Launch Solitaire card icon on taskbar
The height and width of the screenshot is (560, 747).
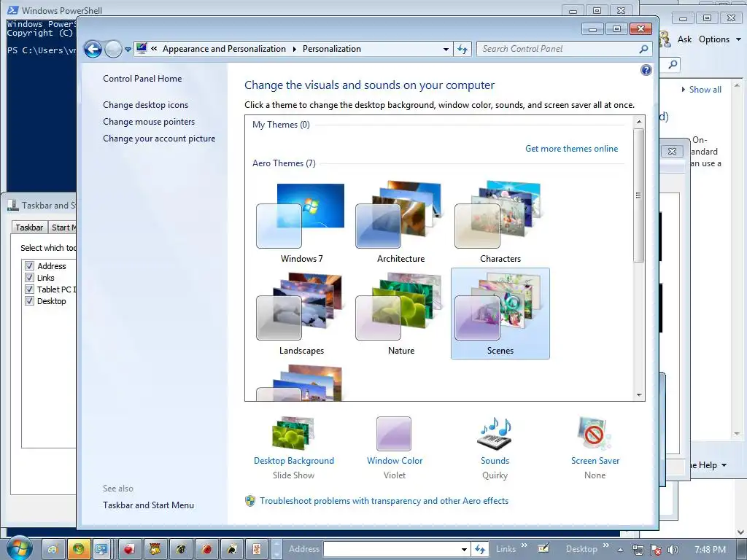coord(257,549)
